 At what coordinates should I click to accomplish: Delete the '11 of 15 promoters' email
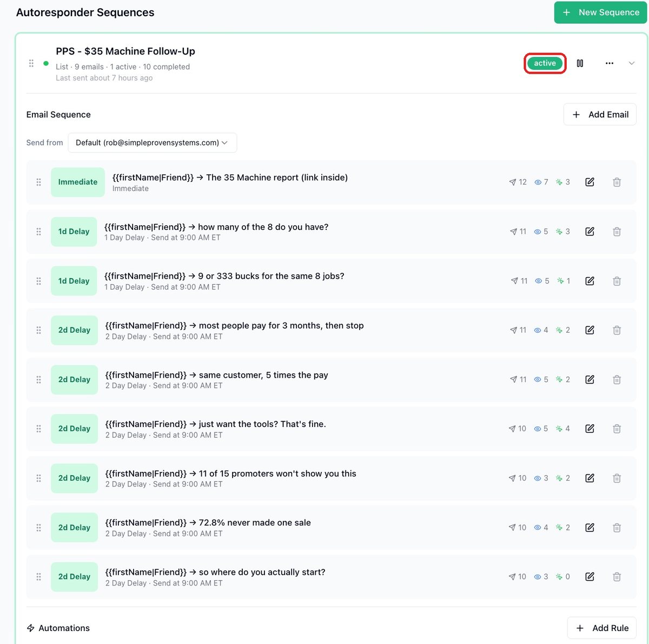tap(617, 478)
